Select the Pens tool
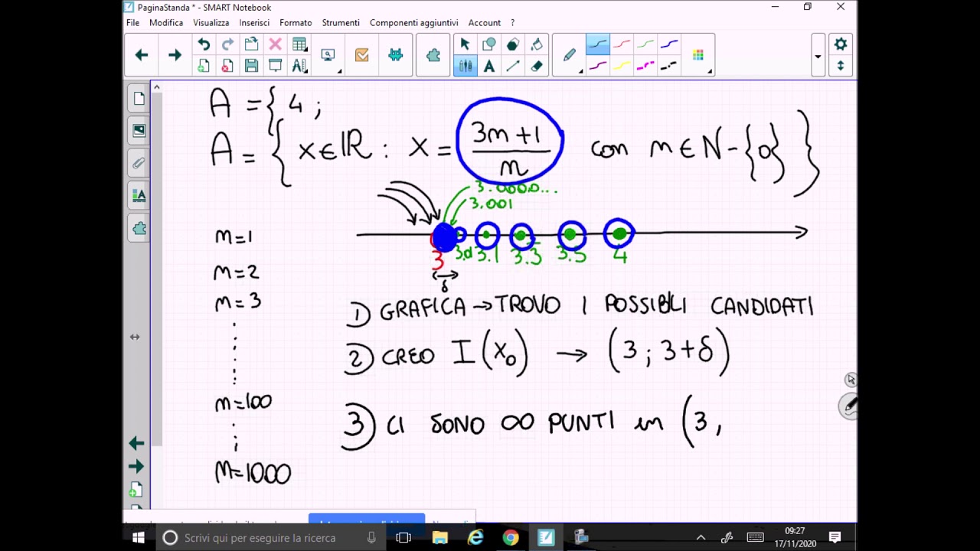 pos(465,67)
